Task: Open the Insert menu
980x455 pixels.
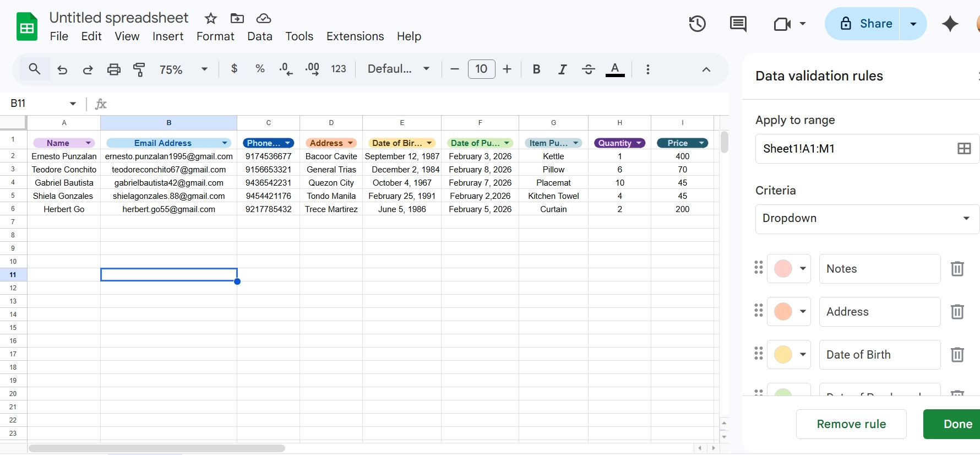Action: tap(168, 36)
